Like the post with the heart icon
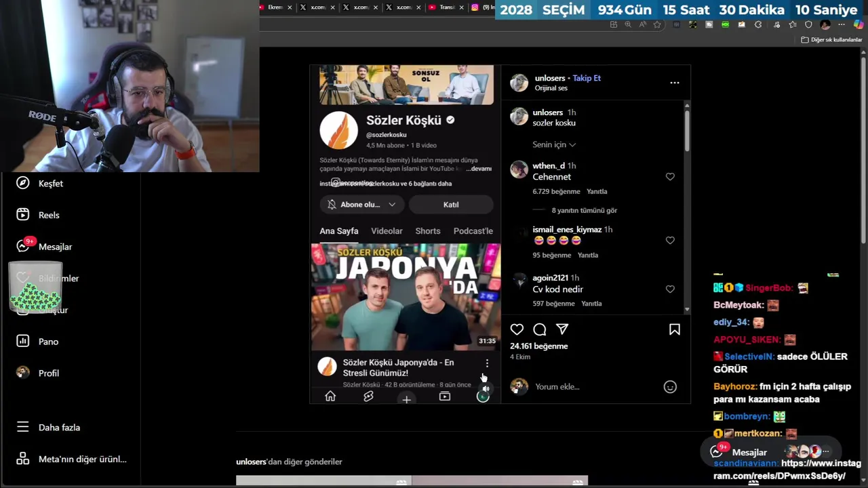Screen dimensions: 868x488 pos(517,329)
